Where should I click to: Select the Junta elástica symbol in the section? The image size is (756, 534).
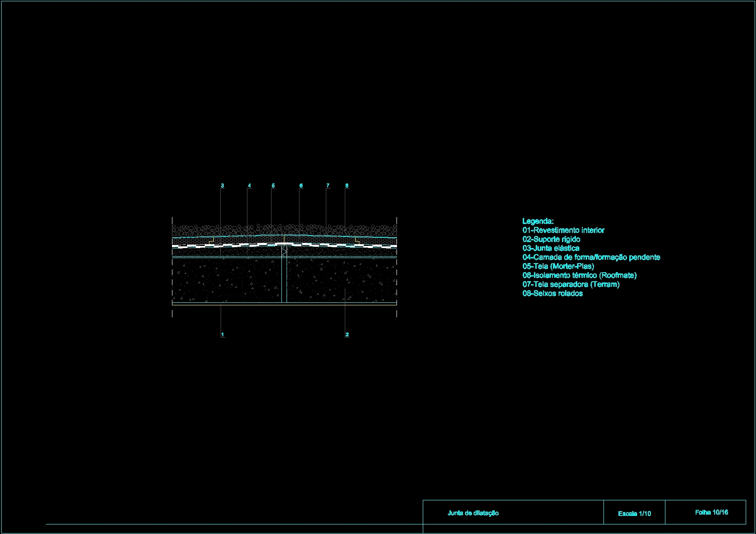pos(284,250)
